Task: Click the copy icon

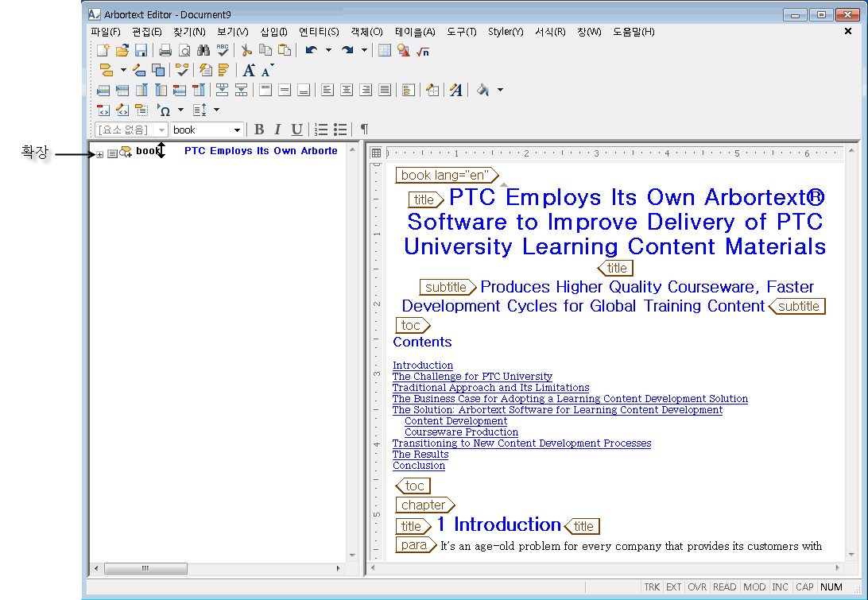Action: point(265,51)
